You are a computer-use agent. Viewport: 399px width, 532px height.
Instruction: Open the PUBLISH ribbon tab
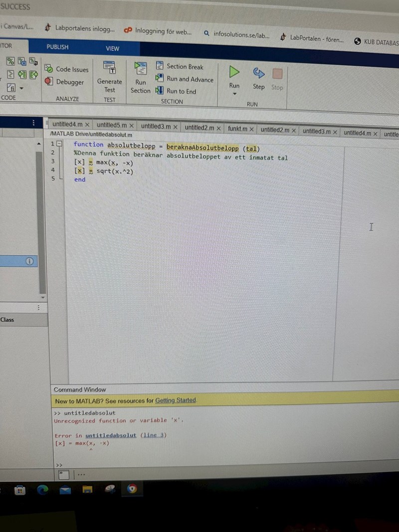[x=57, y=46]
